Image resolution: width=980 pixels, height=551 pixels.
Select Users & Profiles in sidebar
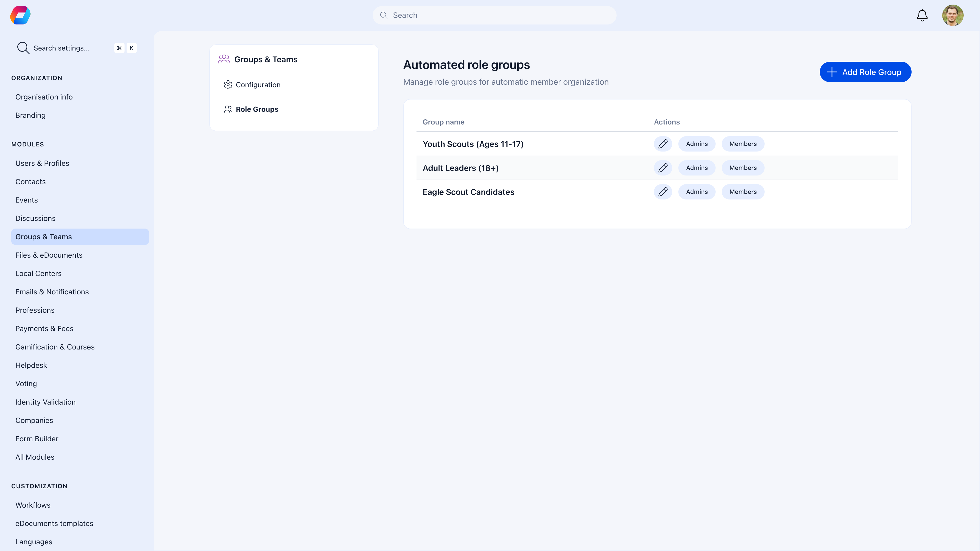[42, 163]
